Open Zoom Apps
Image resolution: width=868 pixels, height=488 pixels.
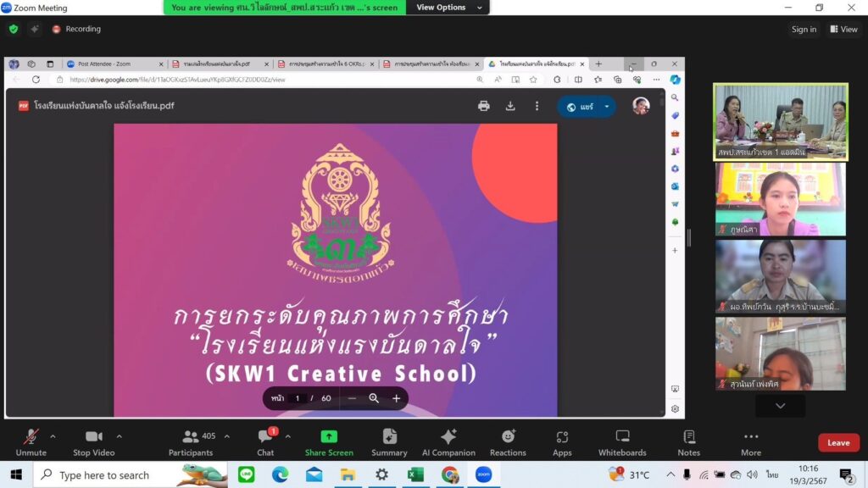pyautogui.click(x=562, y=442)
